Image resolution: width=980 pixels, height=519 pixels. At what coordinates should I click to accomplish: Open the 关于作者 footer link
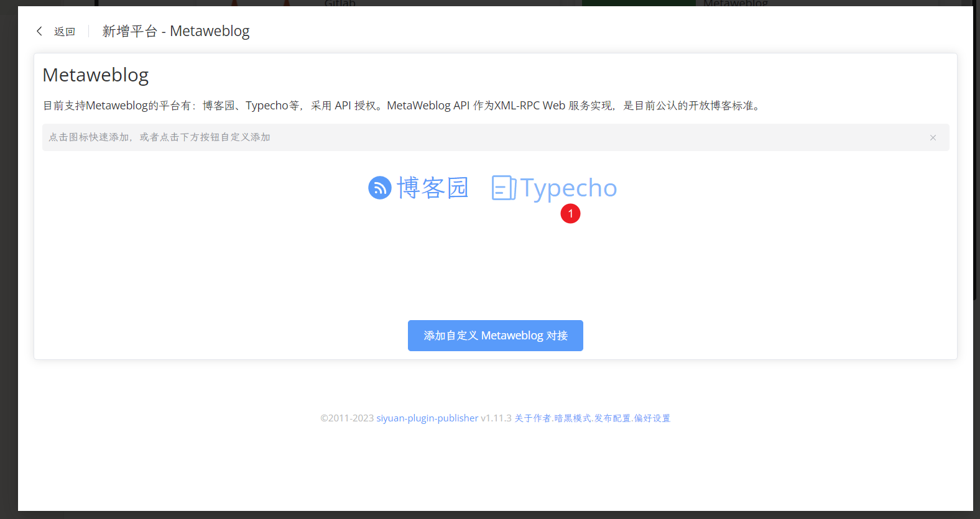pos(533,418)
